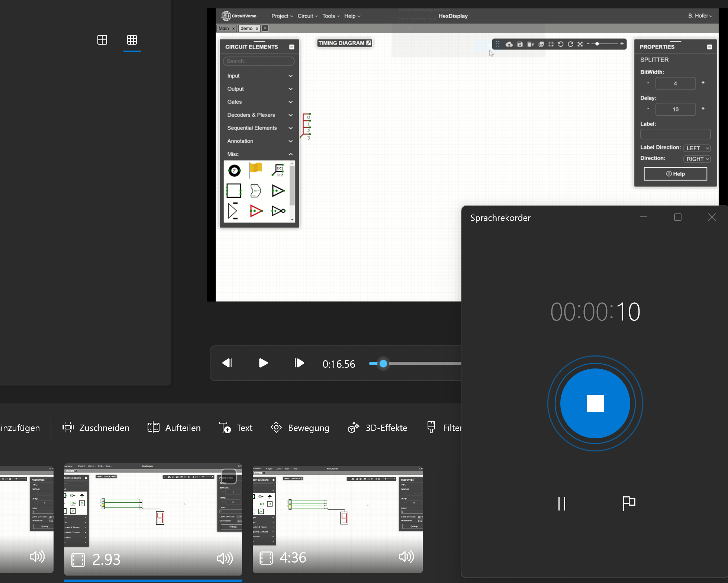728x583 pixels.
Task: Click the fullscreen expand arrows icon
Action: coord(580,44)
